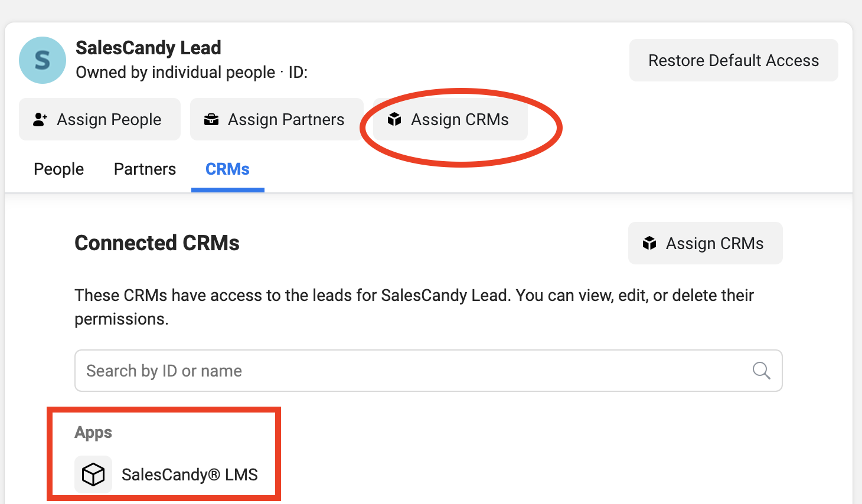Click the cube icon in the circled Assign CRMs button
Image resolution: width=862 pixels, height=504 pixels.
(394, 120)
